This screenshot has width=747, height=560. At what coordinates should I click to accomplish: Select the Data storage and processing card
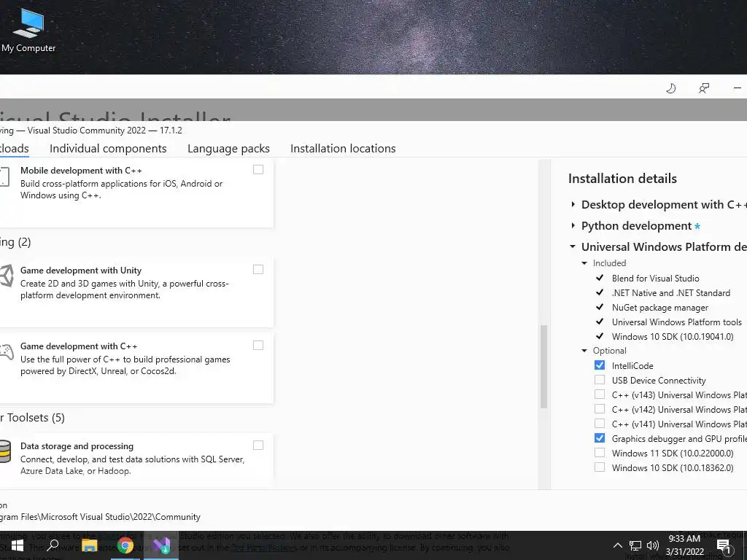click(136, 461)
